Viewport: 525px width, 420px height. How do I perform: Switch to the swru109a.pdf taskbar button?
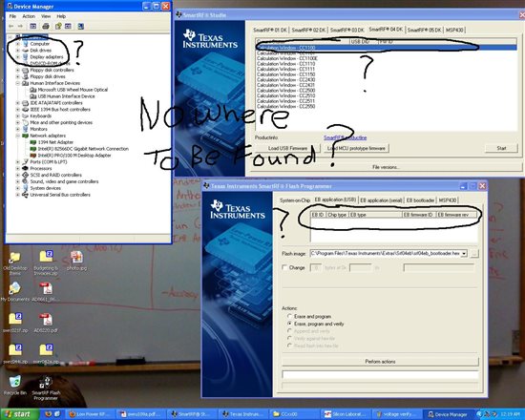click(x=140, y=414)
